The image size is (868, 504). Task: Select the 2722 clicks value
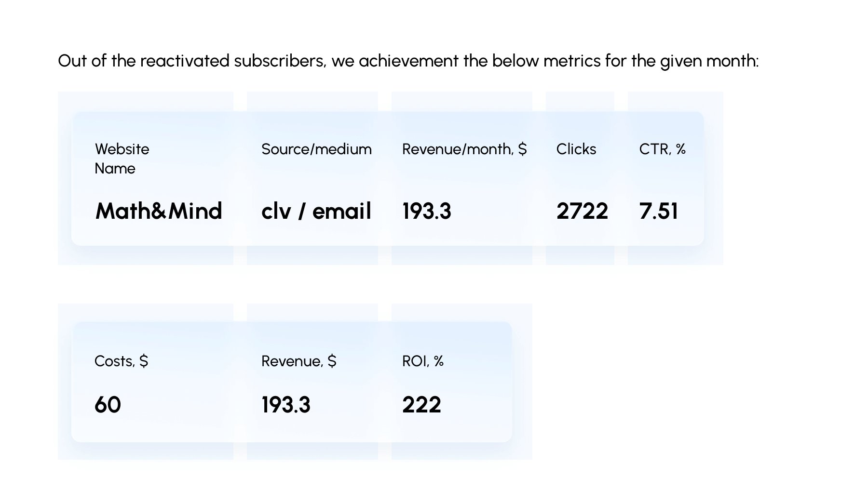(582, 211)
